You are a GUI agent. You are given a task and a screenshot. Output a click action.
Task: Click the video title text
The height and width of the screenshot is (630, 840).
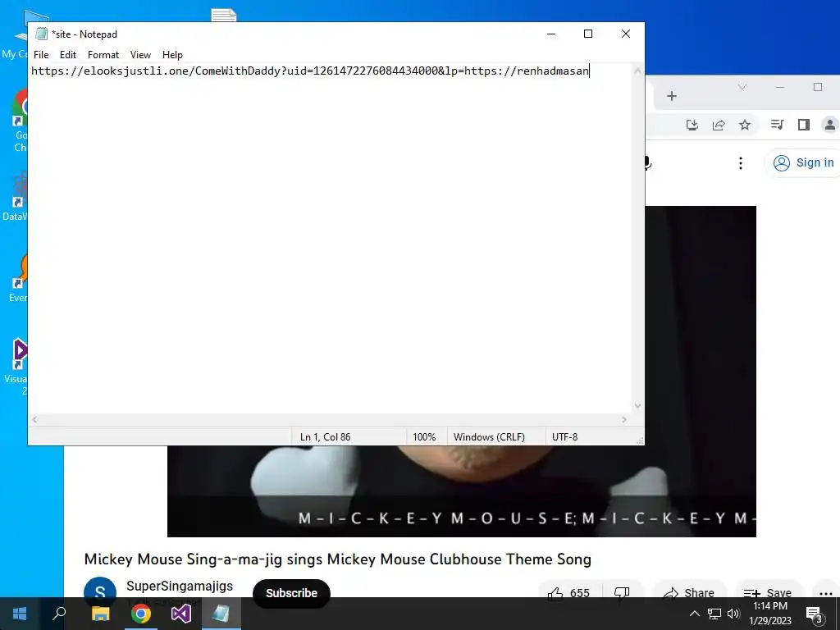pyautogui.click(x=337, y=559)
